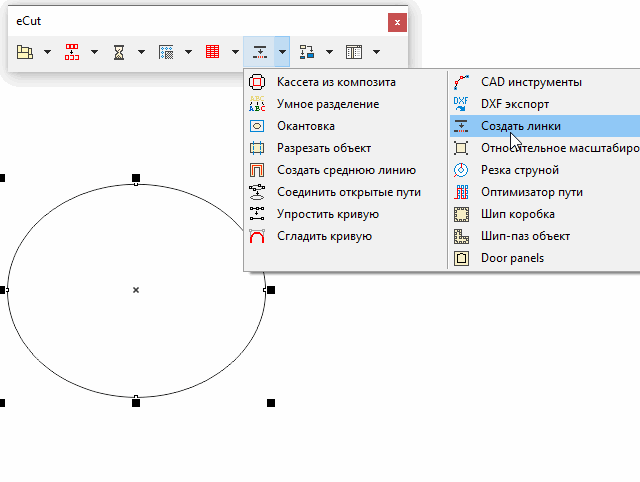Choose Упростить кривую from menu

[x=345, y=214]
